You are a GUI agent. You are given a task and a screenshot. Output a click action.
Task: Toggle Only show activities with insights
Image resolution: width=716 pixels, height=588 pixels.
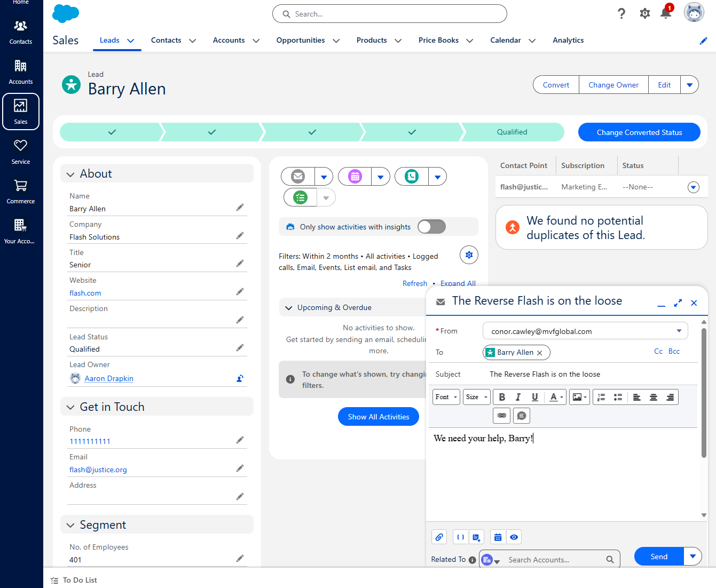pos(431,226)
